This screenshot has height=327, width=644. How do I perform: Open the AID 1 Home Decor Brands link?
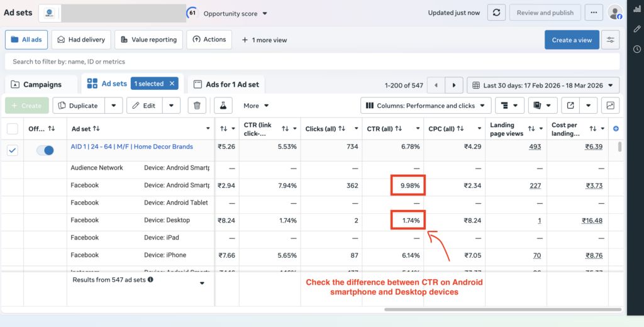pos(132,147)
